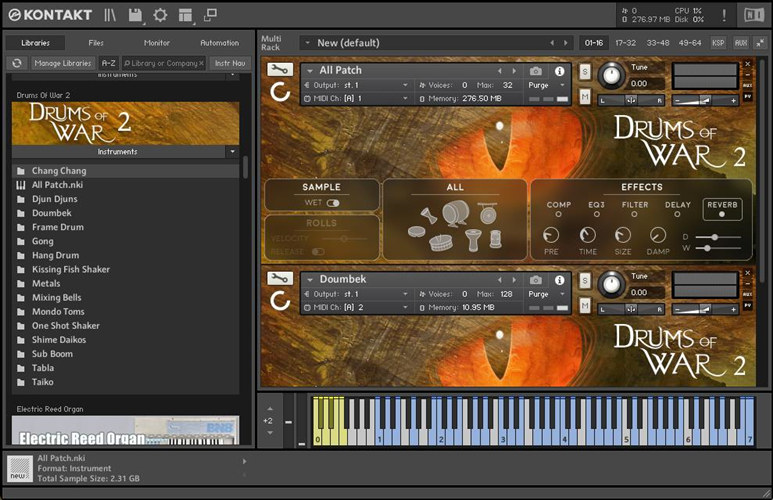
Task: Open the browser panel icon in header
Action: click(110, 15)
